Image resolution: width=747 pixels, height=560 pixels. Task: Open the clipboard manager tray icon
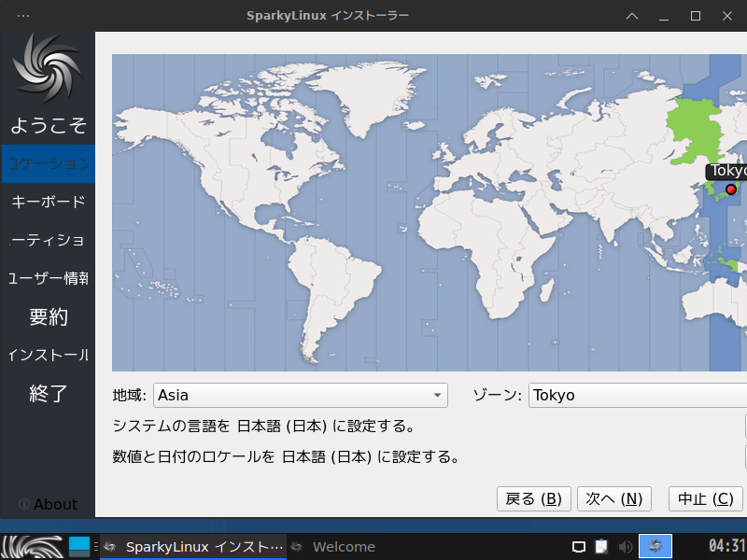601,547
